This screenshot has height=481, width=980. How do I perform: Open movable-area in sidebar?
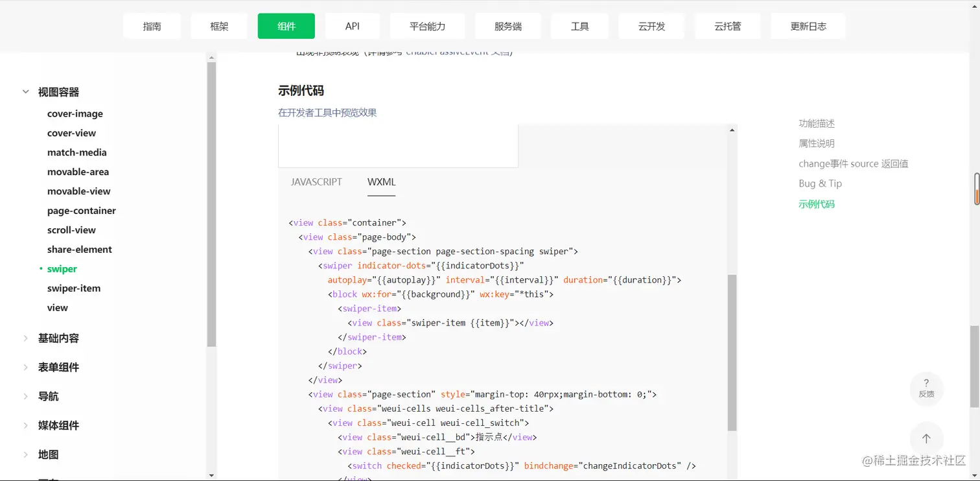point(78,172)
